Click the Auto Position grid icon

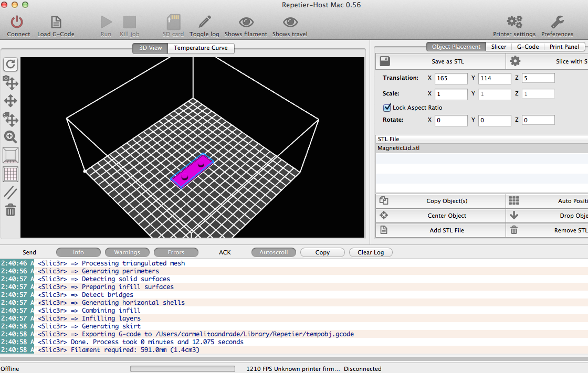click(514, 200)
